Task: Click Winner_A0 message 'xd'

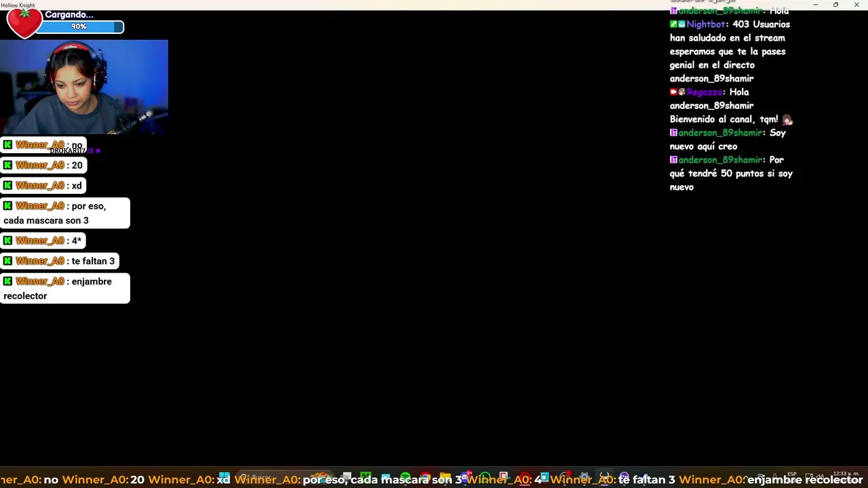Action: pyautogui.click(x=43, y=186)
